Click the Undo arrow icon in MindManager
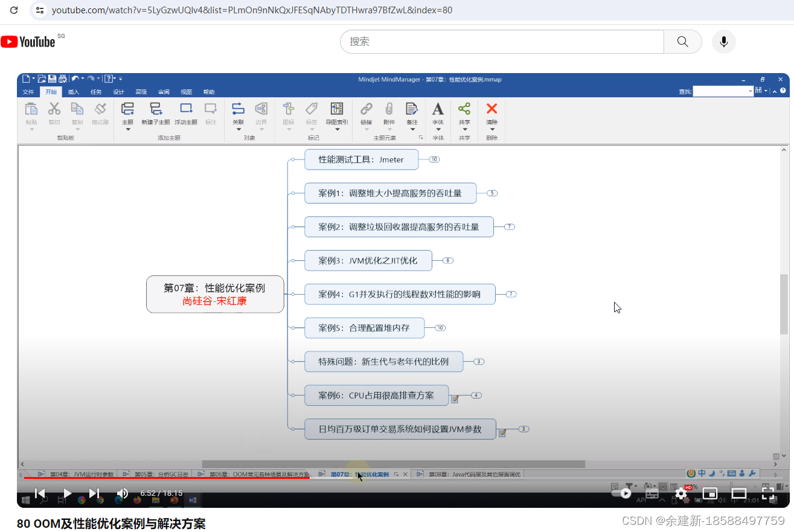This screenshot has width=794, height=532. click(75, 79)
